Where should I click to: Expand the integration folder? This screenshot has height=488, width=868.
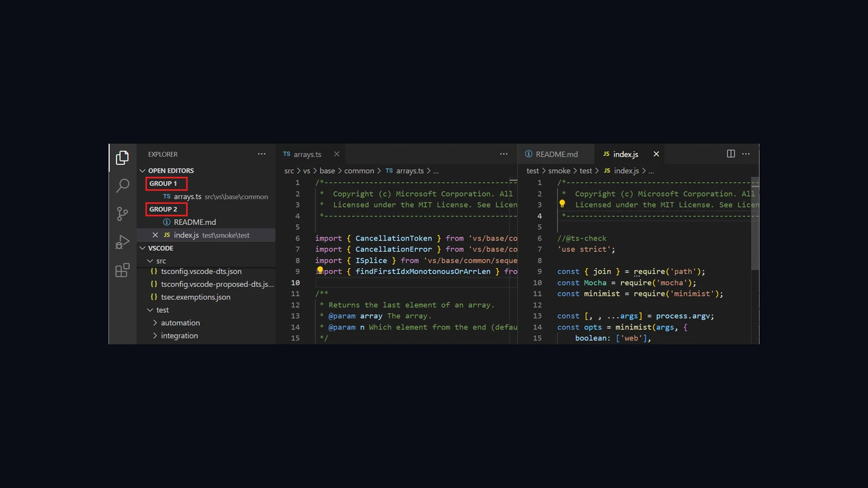[155, 336]
